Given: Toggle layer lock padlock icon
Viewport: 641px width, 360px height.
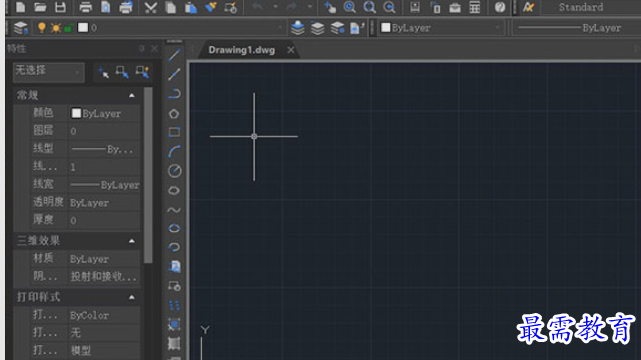Looking at the screenshot, I should 69,28.
